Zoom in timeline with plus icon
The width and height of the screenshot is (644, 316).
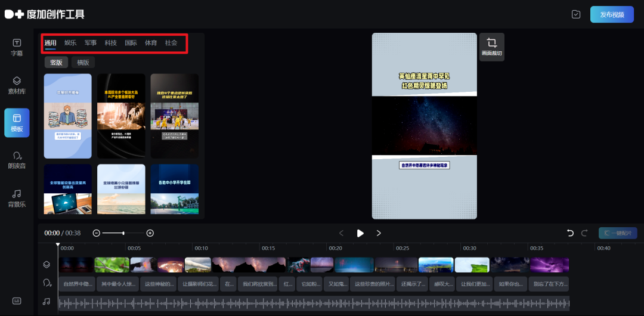[x=150, y=233]
